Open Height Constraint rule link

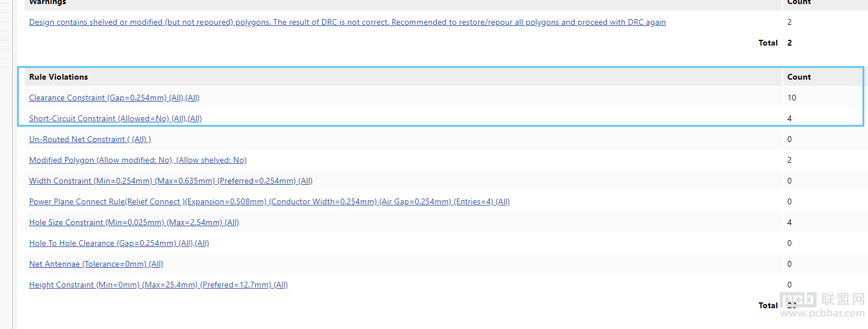coord(158,285)
